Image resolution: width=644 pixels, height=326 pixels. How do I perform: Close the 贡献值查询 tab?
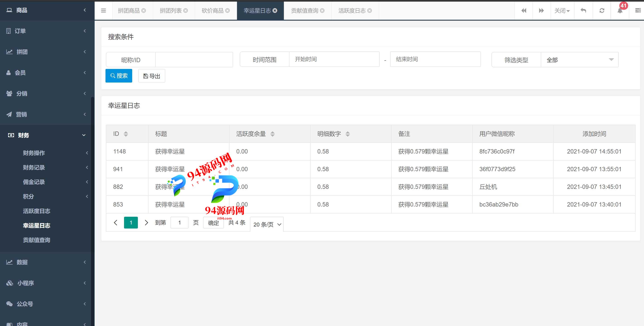pos(322,10)
